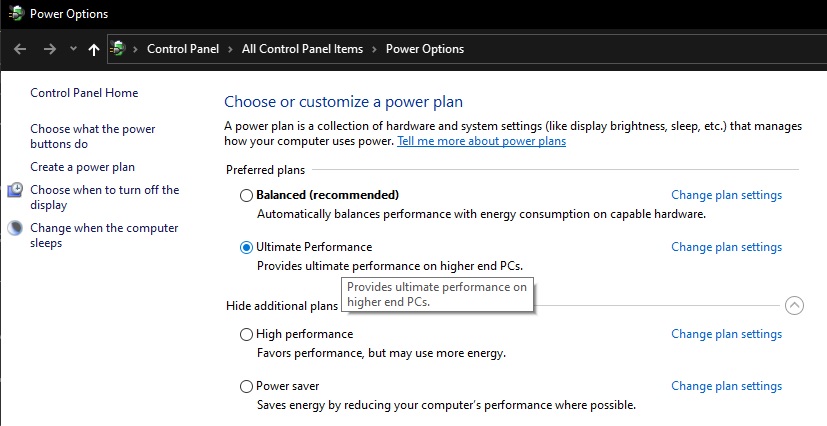Change plan settings for Balanced plan
The height and width of the screenshot is (426, 827).
pyautogui.click(x=726, y=195)
